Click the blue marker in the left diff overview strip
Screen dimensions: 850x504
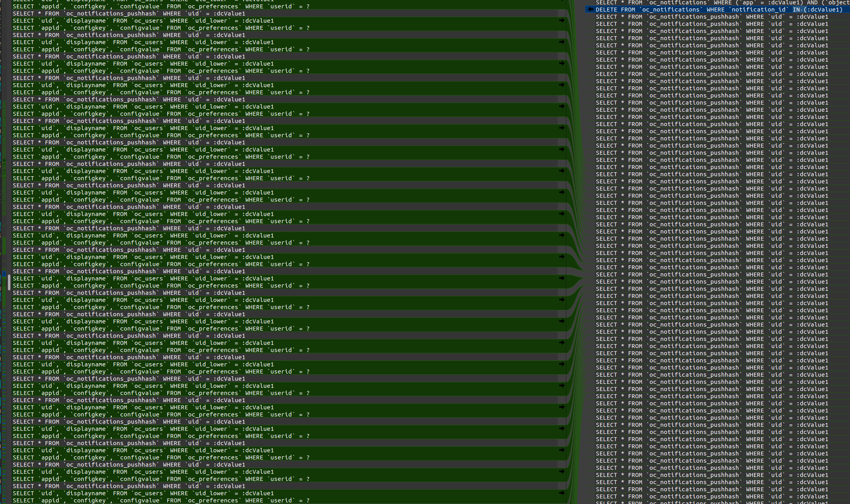tap(4, 274)
